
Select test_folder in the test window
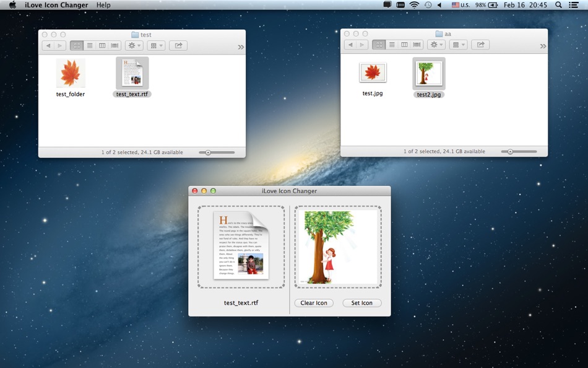click(71, 77)
